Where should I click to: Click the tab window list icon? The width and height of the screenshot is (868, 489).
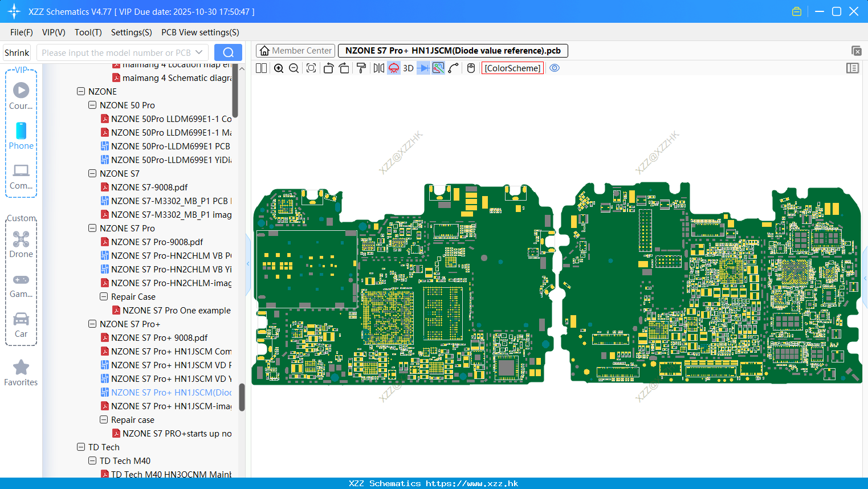[856, 51]
